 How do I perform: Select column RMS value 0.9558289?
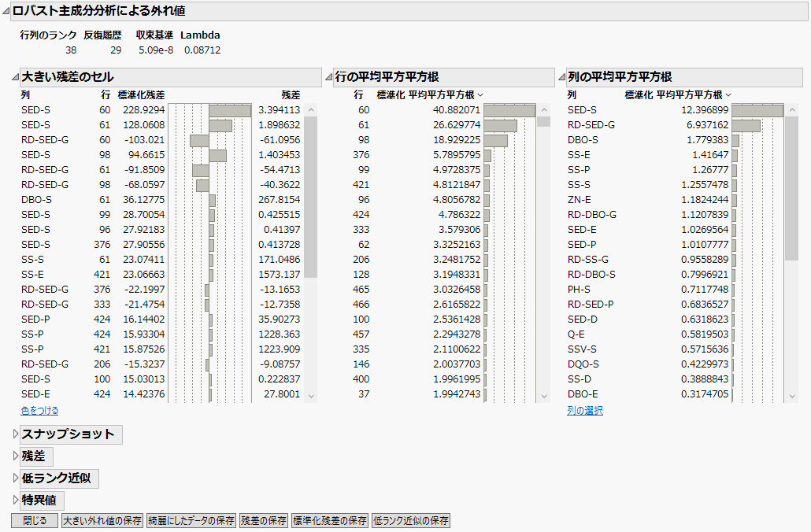[705, 260]
